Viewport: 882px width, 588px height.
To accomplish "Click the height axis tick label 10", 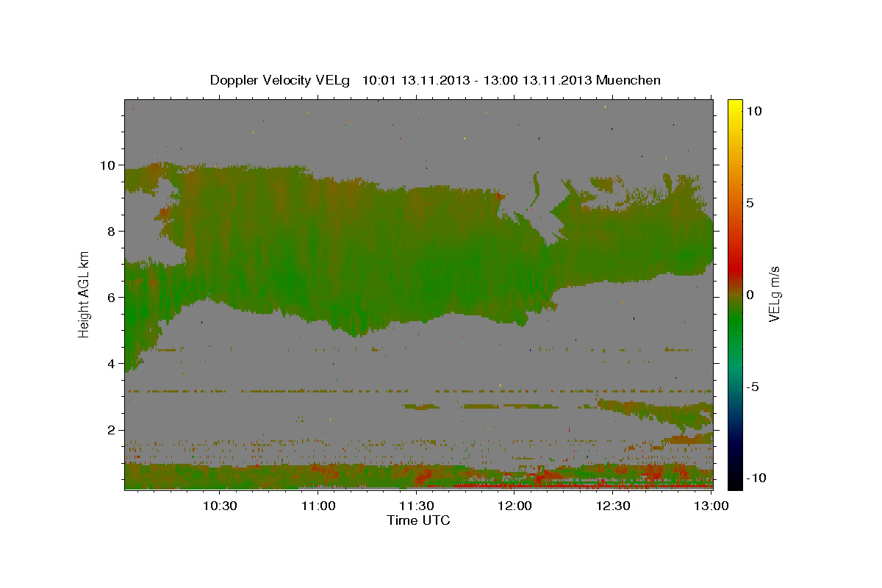I will point(109,165).
